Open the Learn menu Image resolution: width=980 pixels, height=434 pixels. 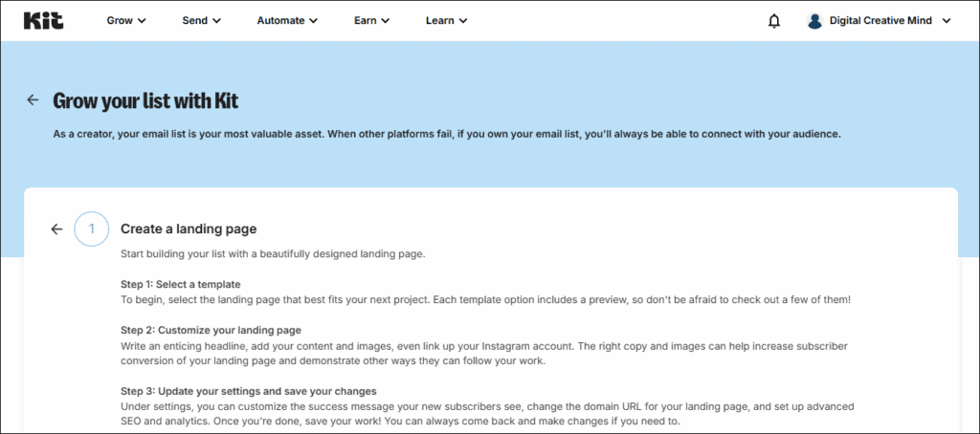pyautogui.click(x=446, y=21)
